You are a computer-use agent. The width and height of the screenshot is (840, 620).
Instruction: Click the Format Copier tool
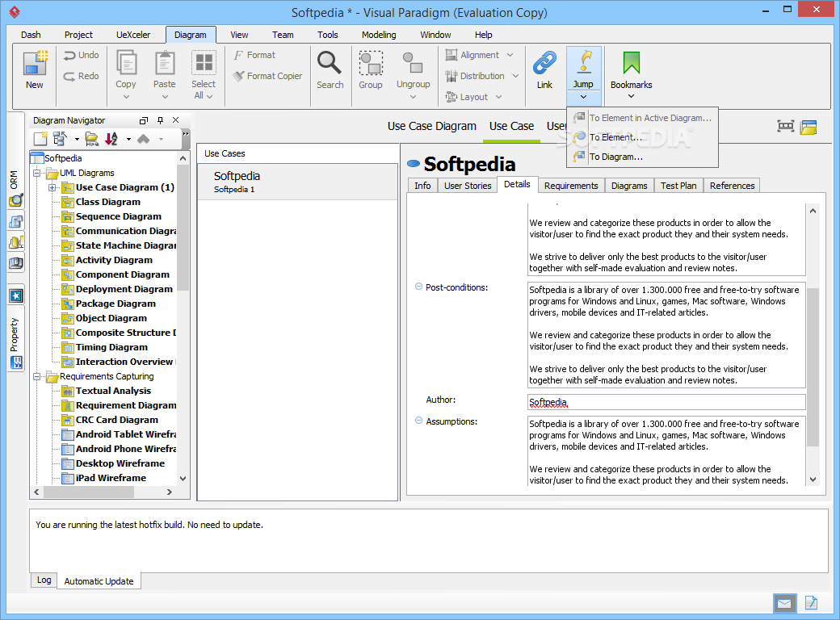(x=268, y=76)
